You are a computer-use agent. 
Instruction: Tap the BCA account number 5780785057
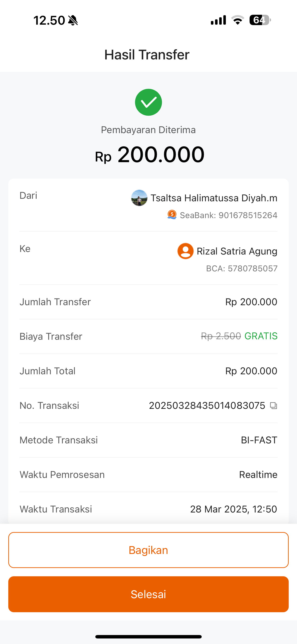tap(242, 269)
